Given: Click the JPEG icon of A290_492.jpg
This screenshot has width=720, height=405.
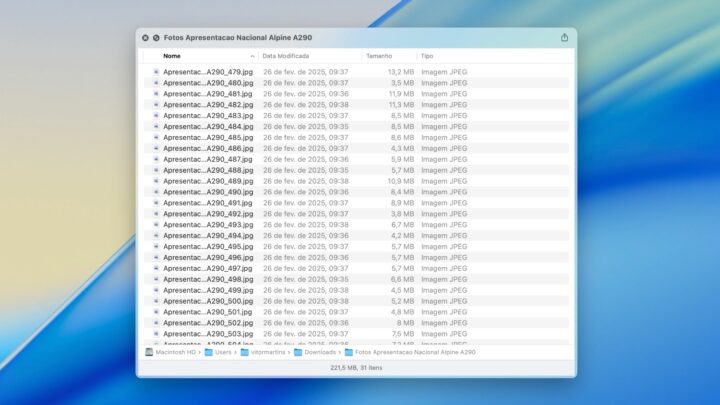Looking at the screenshot, I should [x=156, y=214].
